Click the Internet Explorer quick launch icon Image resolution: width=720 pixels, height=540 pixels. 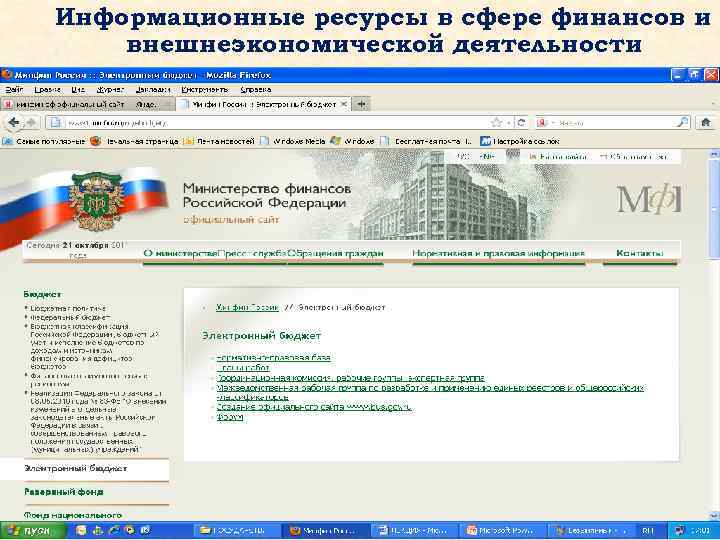[x=113, y=530]
